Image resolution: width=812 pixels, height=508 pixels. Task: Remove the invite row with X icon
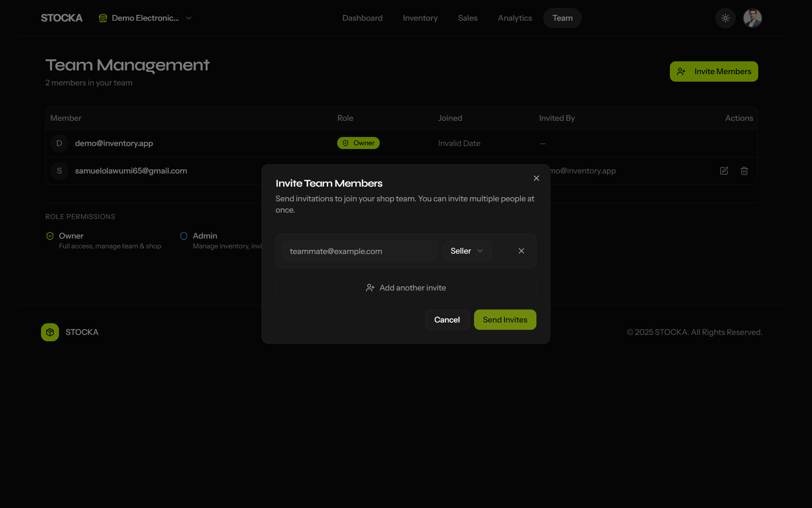[521, 251]
